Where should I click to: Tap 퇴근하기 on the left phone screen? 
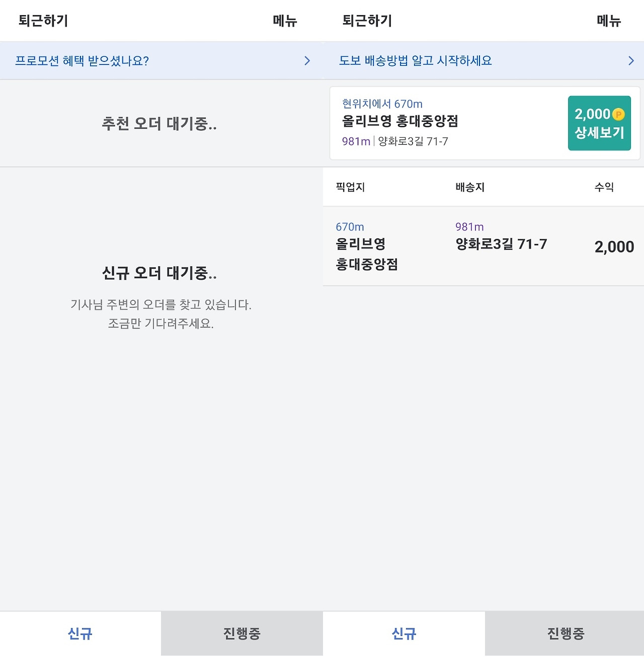(x=43, y=21)
